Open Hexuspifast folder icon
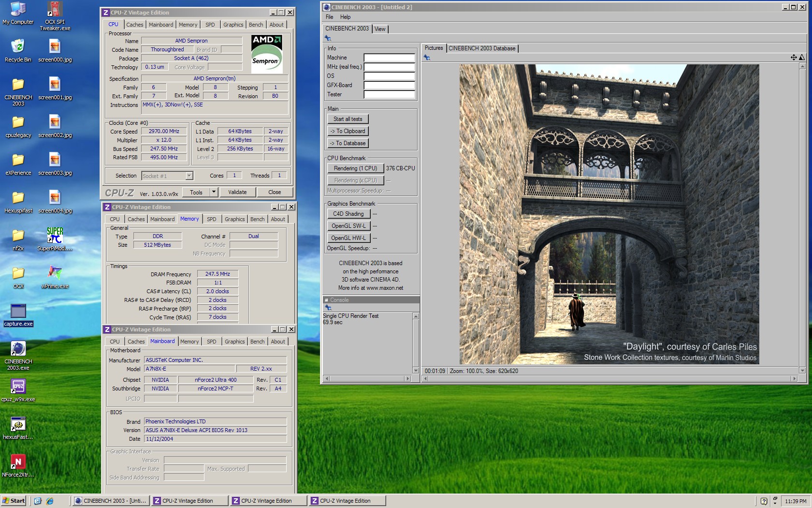The image size is (812, 508). (18, 202)
